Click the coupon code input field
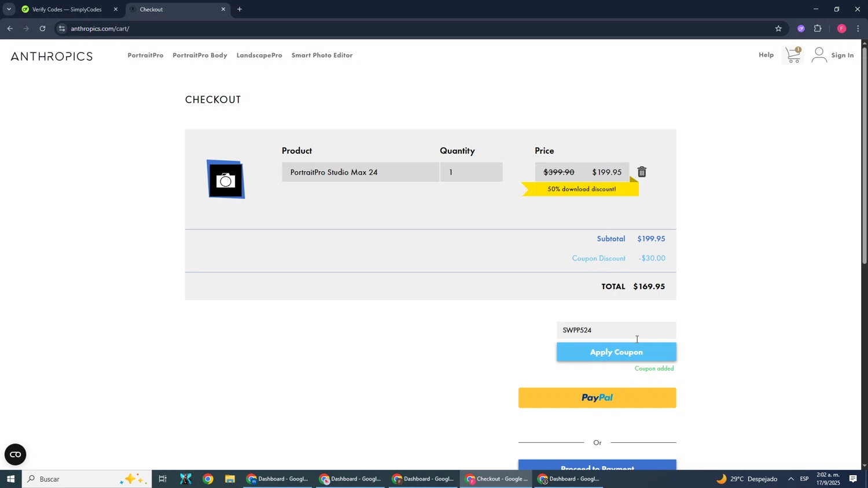This screenshot has width=868, height=488. tap(616, 330)
